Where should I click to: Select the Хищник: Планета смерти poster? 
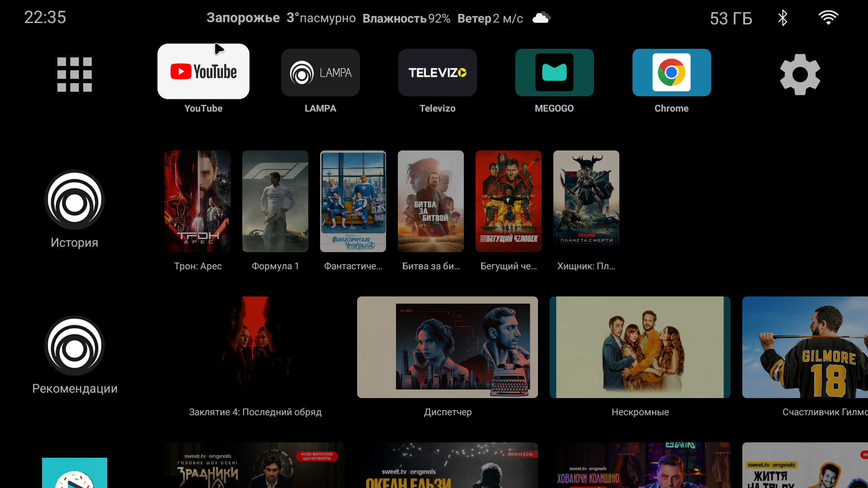[x=586, y=201]
